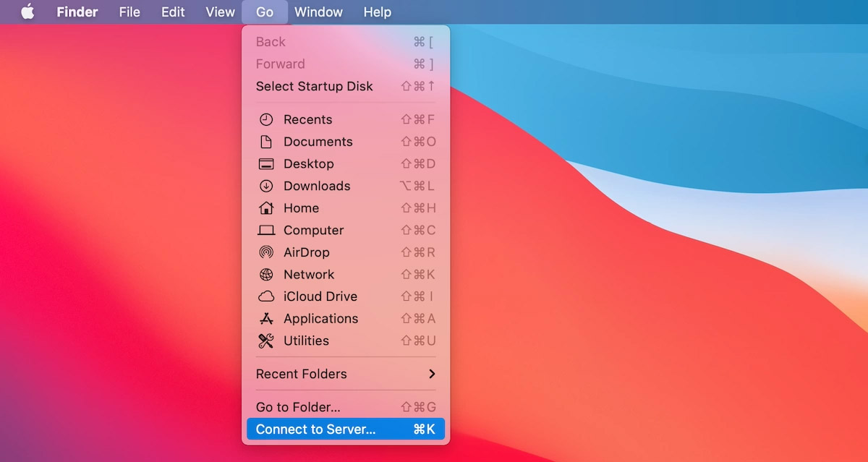Close the open Go menu

[x=265, y=12]
